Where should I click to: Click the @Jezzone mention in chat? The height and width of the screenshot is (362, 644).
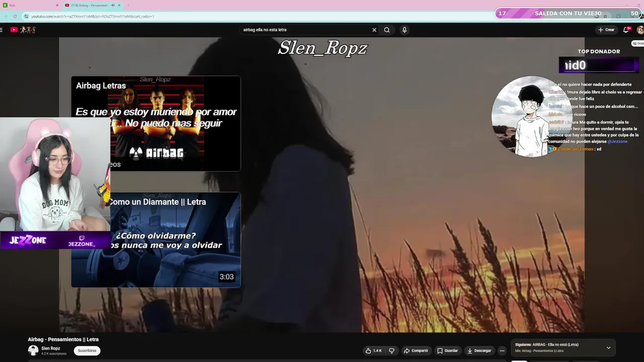(x=617, y=142)
